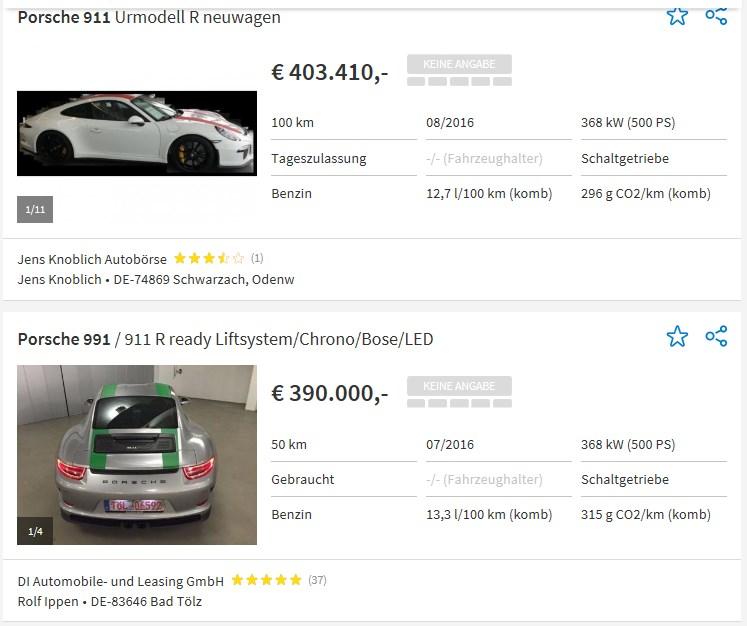Open the (1) review count
747x626 pixels.
[x=257, y=258]
